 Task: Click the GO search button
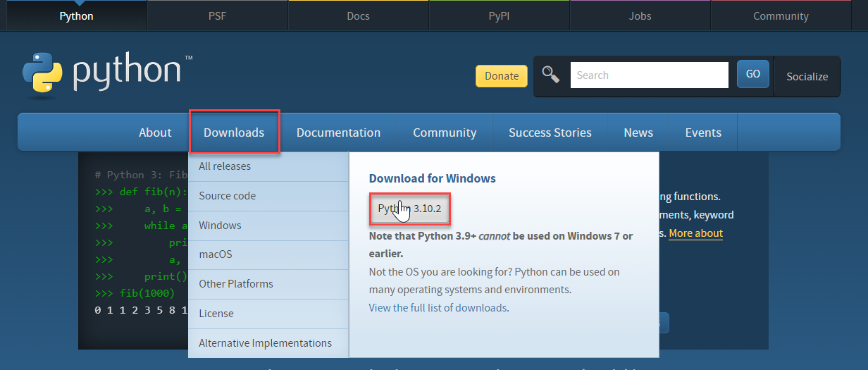[753, 74]
